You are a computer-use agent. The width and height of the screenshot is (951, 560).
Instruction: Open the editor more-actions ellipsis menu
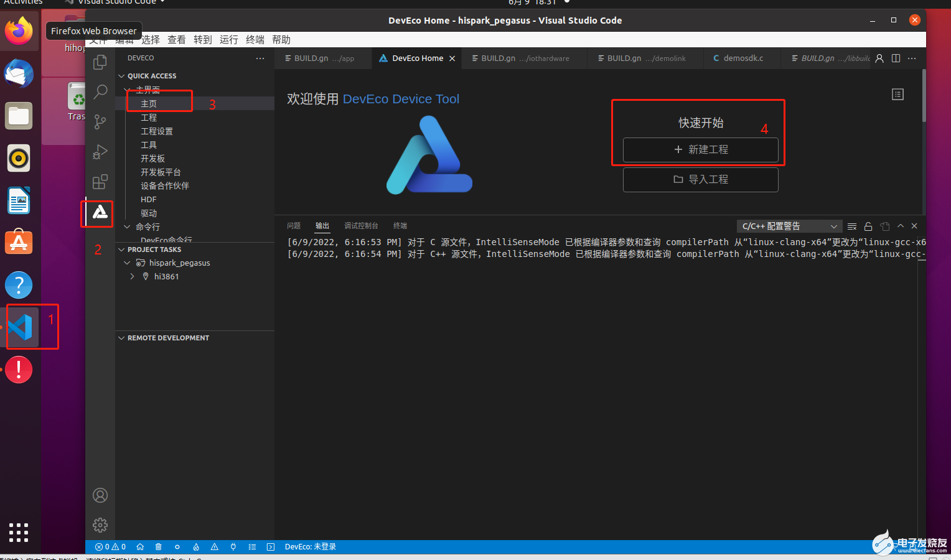pyautogui.click(x=912, y=58)
